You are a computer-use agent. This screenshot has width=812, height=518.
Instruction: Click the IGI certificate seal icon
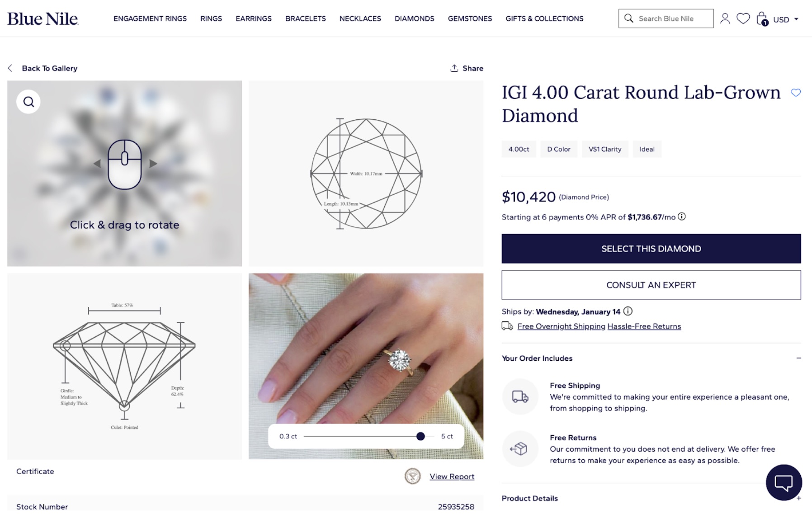pos(412,476)
